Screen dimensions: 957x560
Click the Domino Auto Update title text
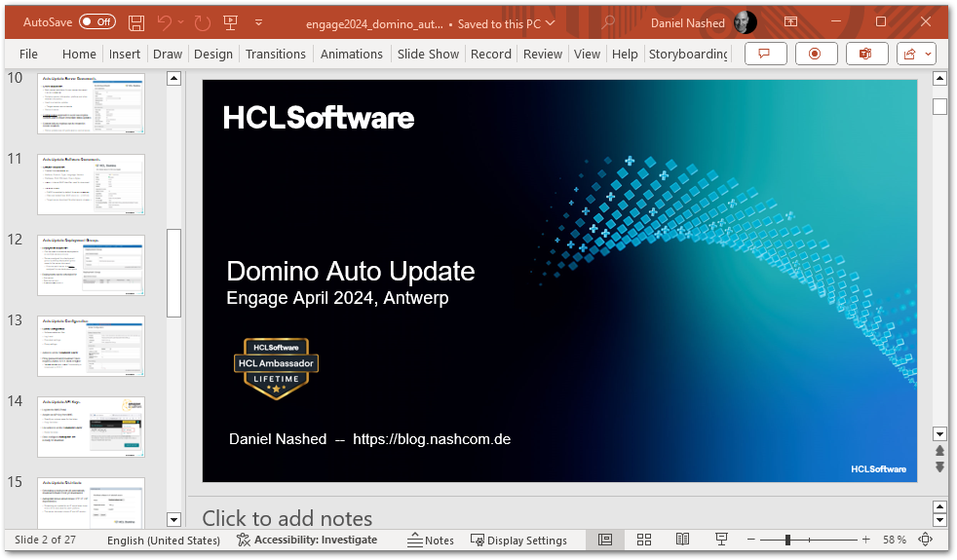point(350,271)
